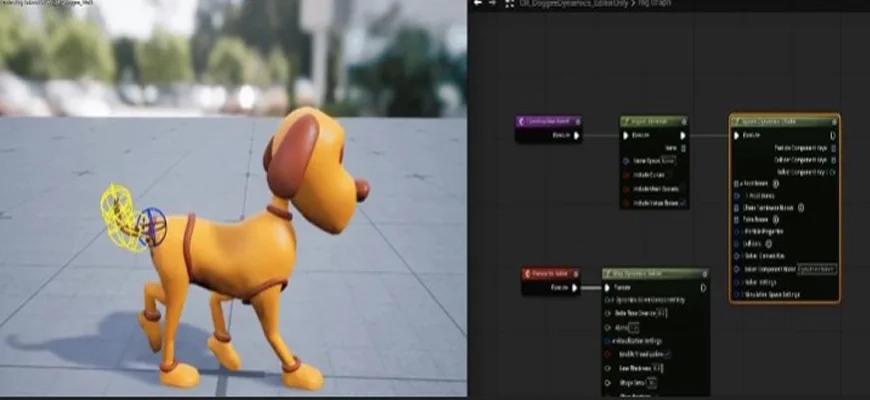Select header of node wired to Forwards Solve
This screenshot has width=870, height=400.
point(655,274)
